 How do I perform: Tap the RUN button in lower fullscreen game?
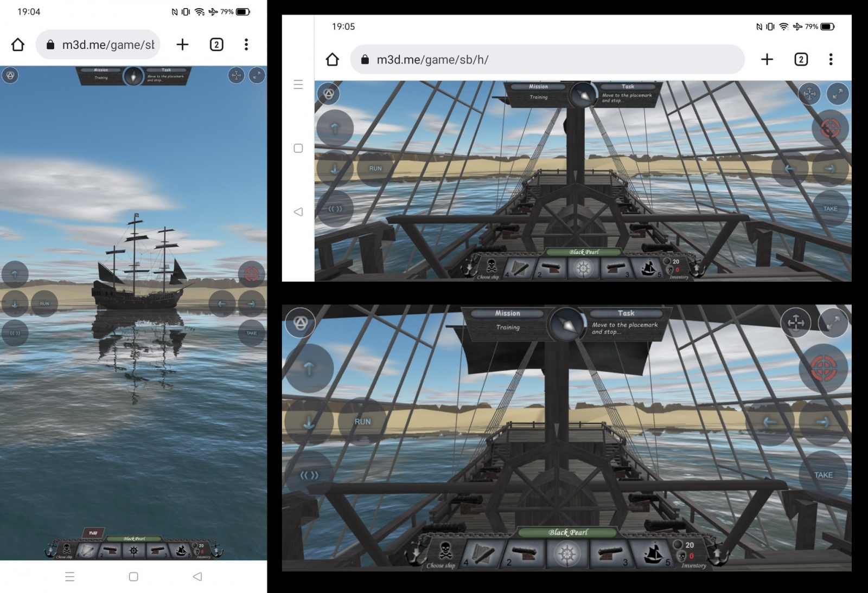[x=362, y=422]
